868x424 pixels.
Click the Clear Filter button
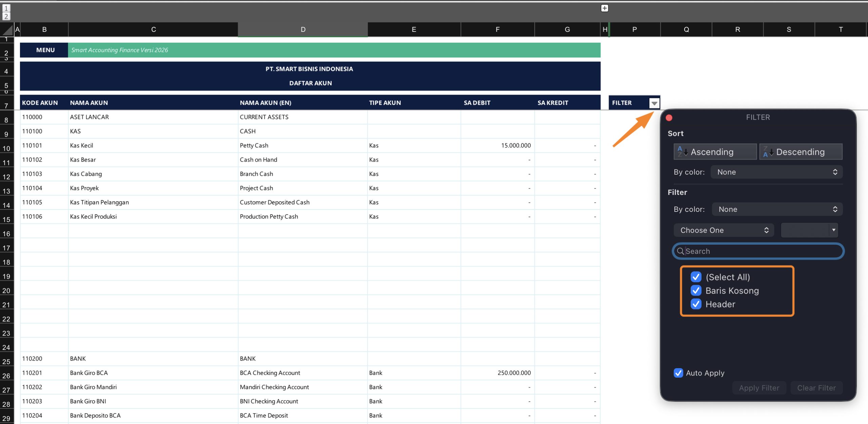(x=816, y=388)
